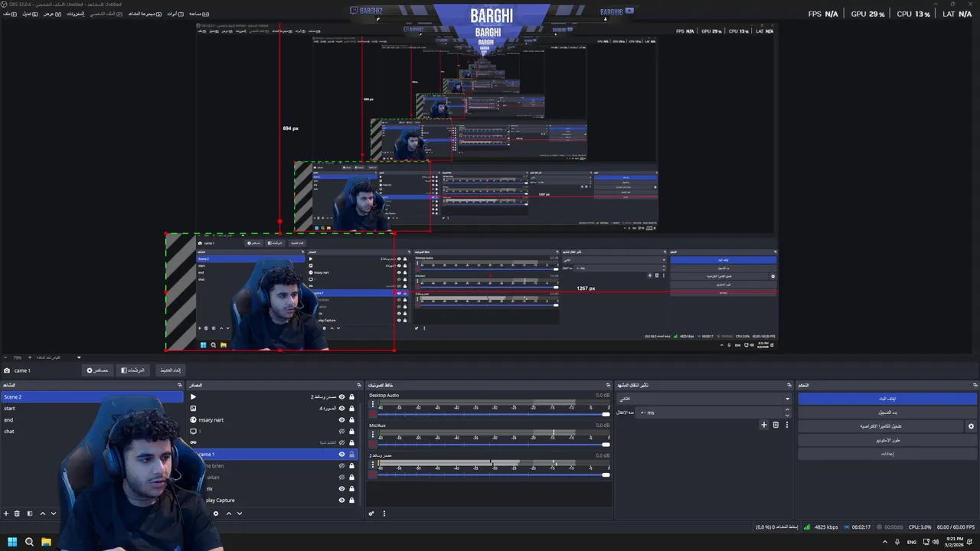Viewport: 980px width, 551px height.
Task: Open the Edit (E) menu
Action: point(31,14)
